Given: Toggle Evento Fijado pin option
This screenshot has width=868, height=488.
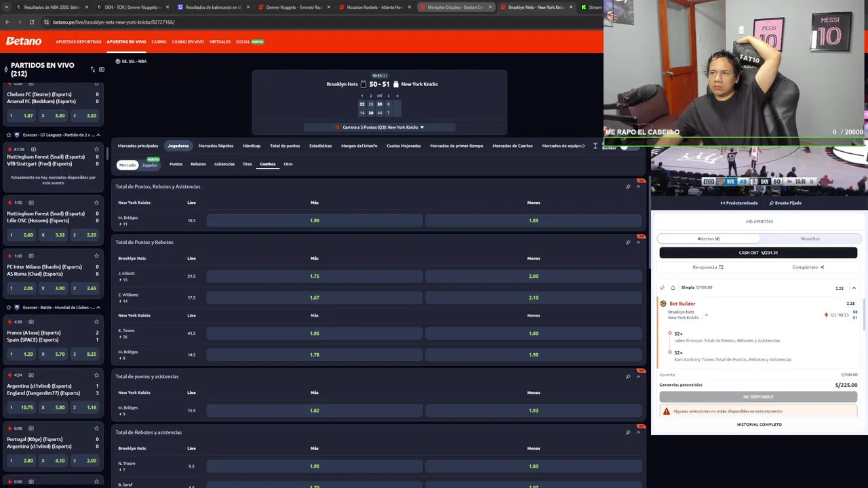Looking at the screenshot, I should [785, 203].
